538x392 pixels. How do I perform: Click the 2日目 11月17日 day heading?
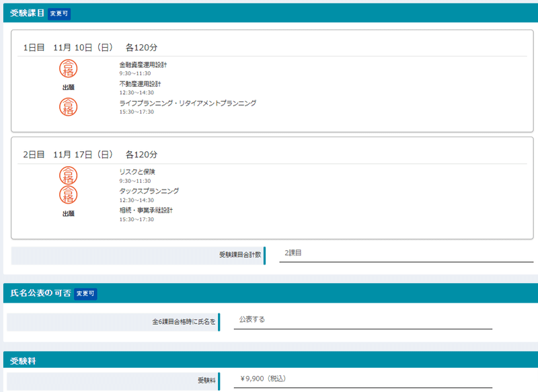click(x=90, y=155)
